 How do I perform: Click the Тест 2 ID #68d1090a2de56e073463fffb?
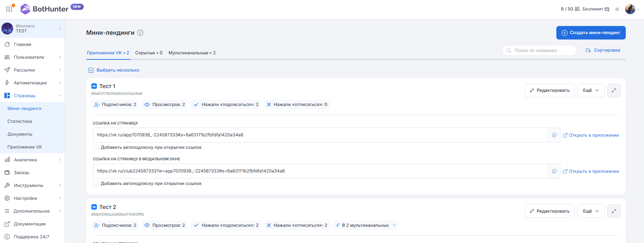[118, 214]
